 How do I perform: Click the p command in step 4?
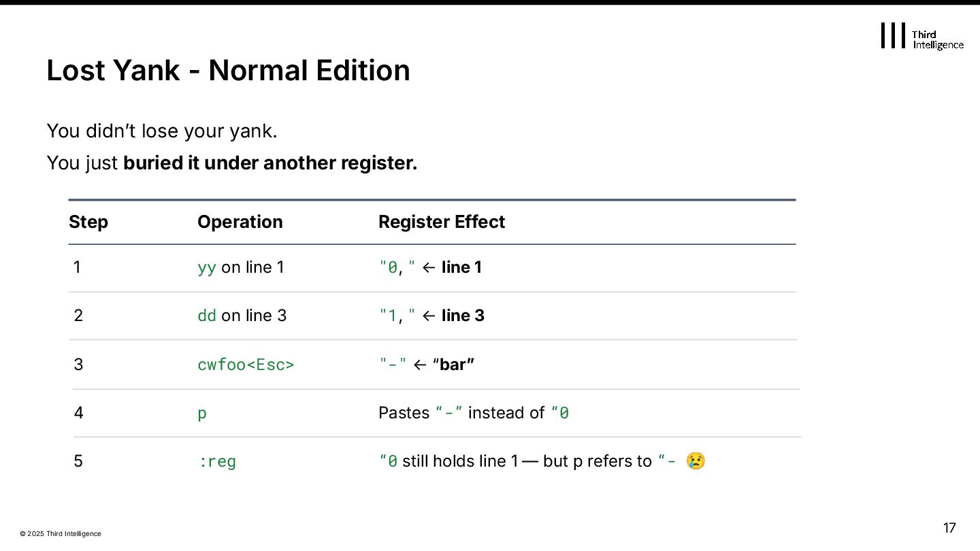[202, 414]
